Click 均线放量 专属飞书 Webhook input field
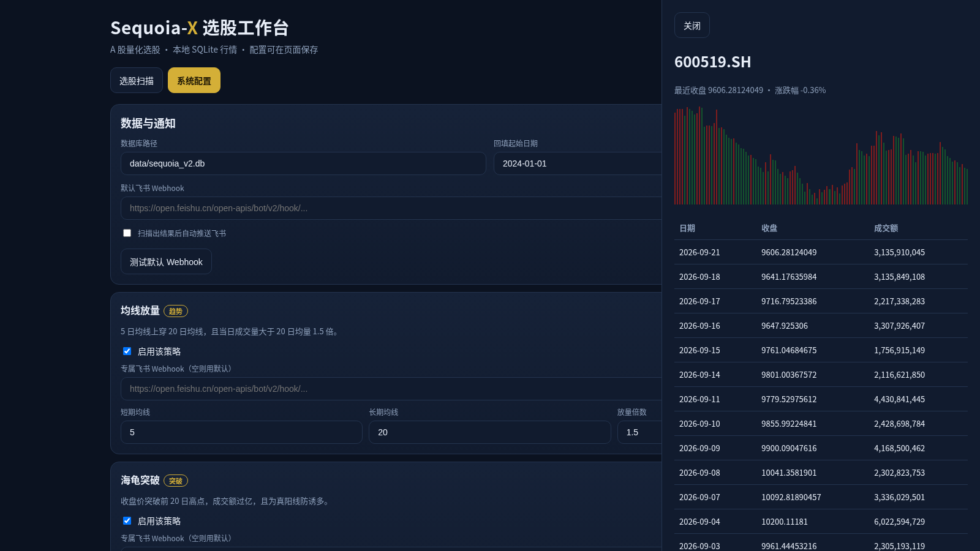The width and height of the screenshot is (980, 551). click(391, 389)
